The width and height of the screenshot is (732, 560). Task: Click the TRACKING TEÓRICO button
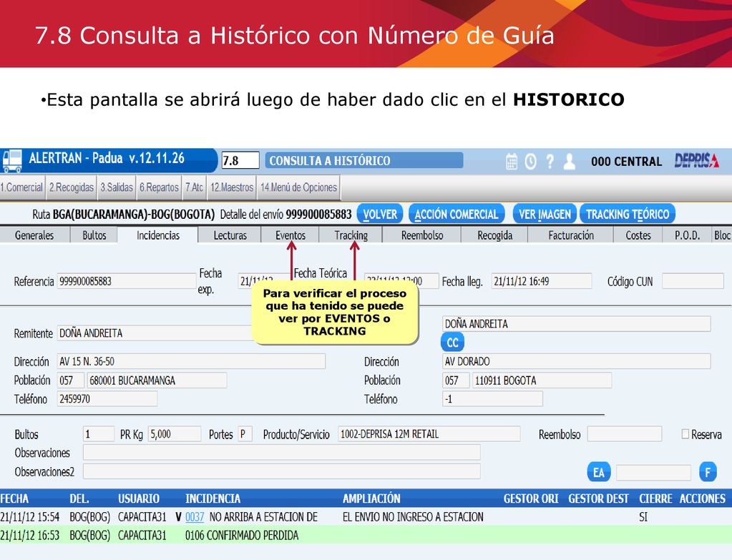tap(628, 214)
